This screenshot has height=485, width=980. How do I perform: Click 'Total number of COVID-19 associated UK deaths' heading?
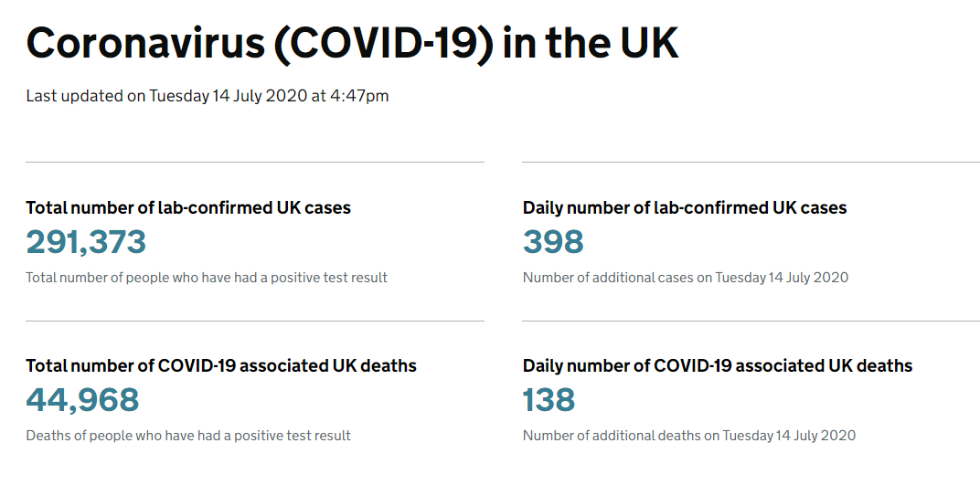tap(221, 365)
